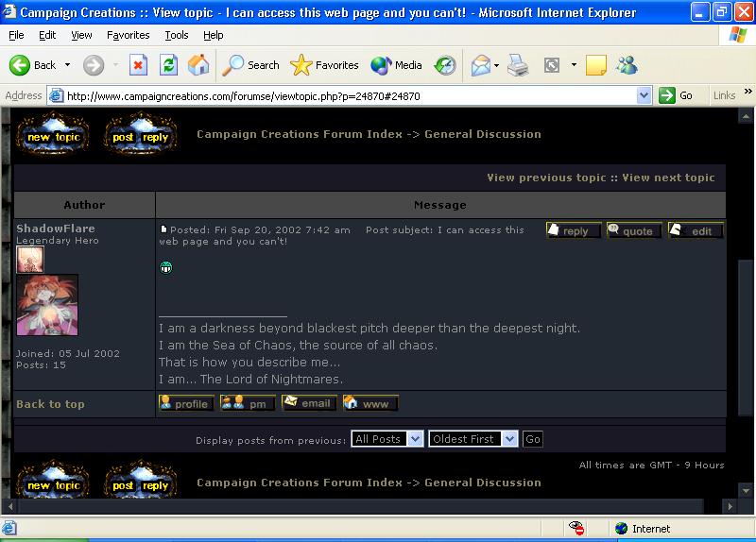Open the History clock icon
The height and width of the screenshot is (542, 756).
444,65
